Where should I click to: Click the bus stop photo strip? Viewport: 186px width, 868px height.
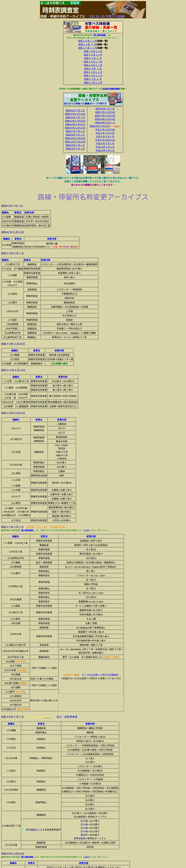tap(93, 164)
